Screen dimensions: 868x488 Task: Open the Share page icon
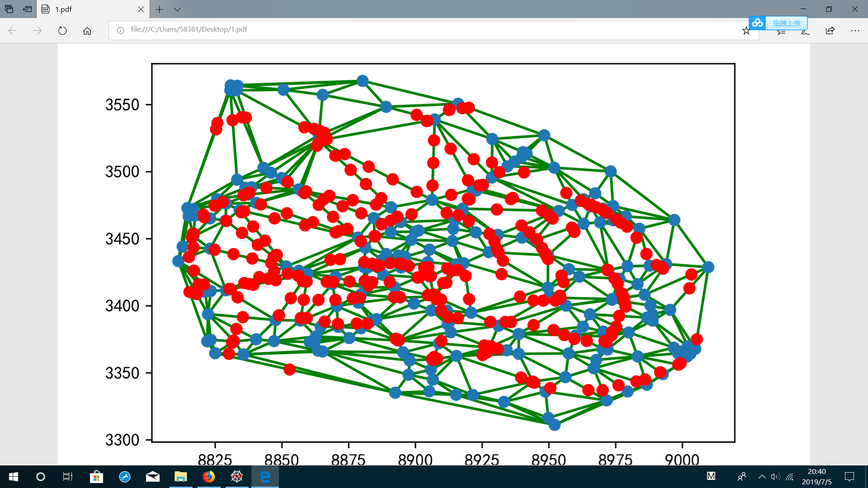(x=830, y=31)
